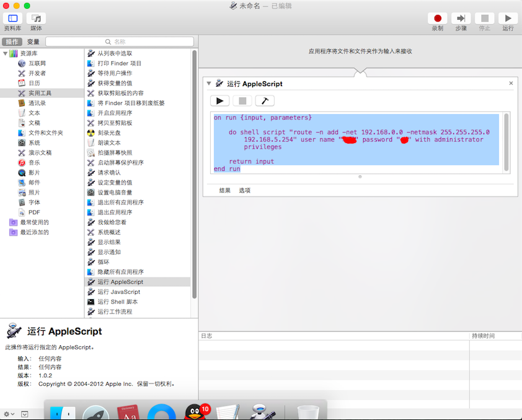Select the 打印 Finder 项目 action
This screenshot has height=420, width=522.
(x=138, y=63)
